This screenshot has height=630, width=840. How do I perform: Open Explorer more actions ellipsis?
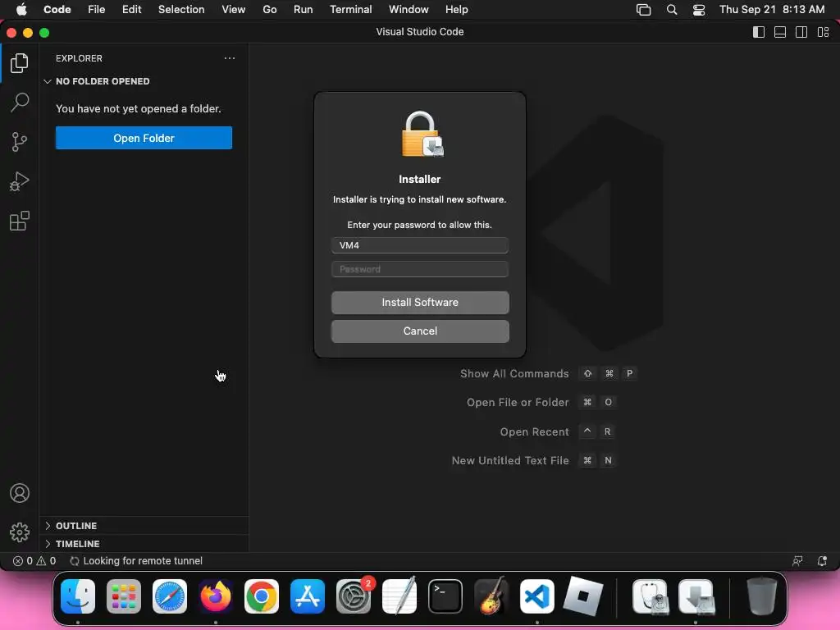pyautogui.click(x=230, y=58)
